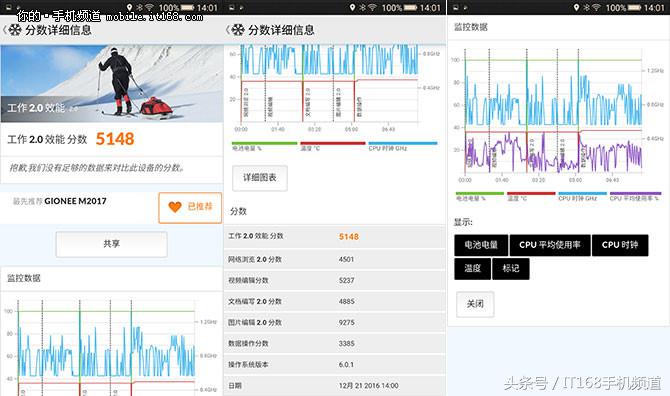Tap the 已推荐 recommended button
Viewport: 670px width, 396px height.
[x=190, y=208]
